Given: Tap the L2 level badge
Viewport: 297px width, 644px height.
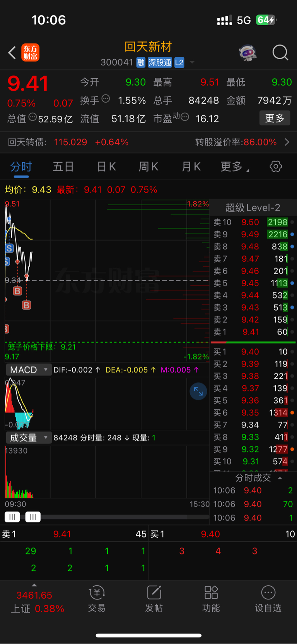Looking at the screenshot, I should click(179, 62).
